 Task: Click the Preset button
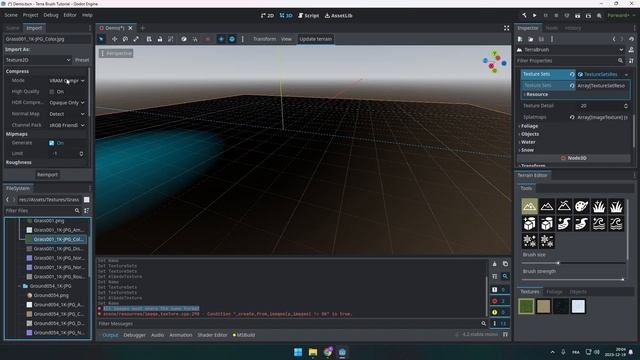click(x=82, y=60)
